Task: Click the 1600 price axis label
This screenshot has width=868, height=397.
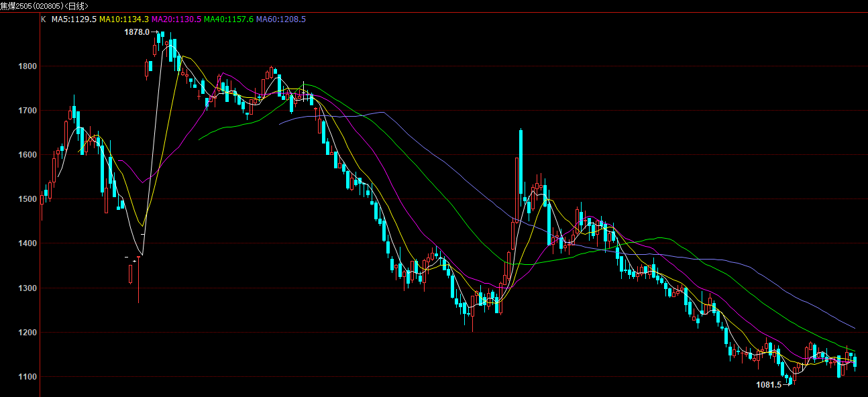Action: point(28,155)
